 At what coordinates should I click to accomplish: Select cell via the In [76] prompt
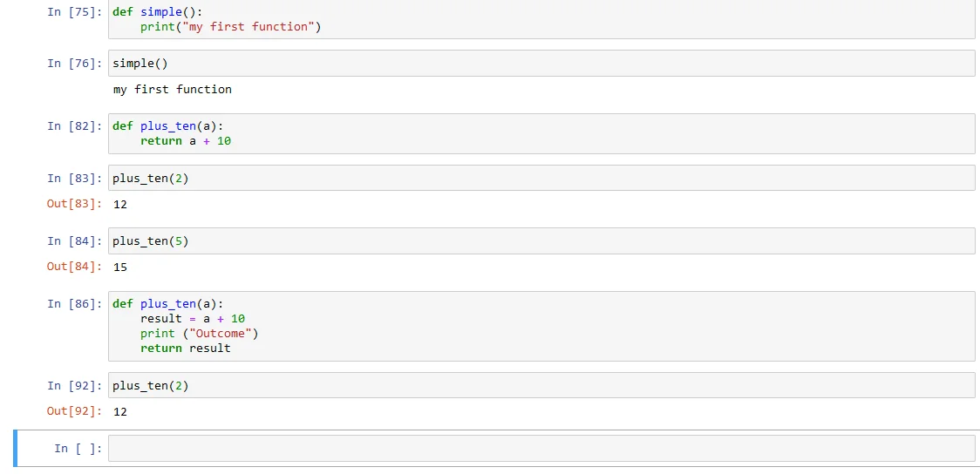pos(74,64)
